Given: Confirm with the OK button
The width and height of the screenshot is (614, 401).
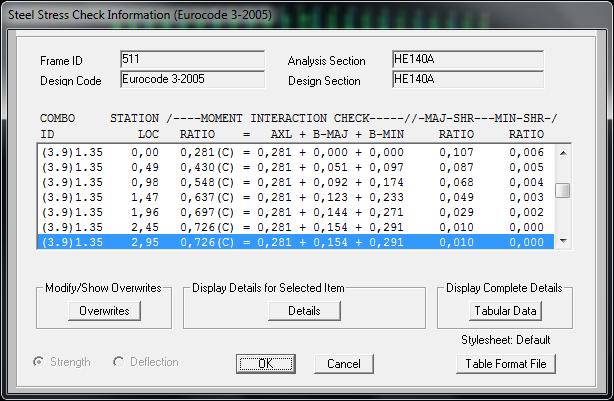Looking at the screenshot, I should point(265,364).
